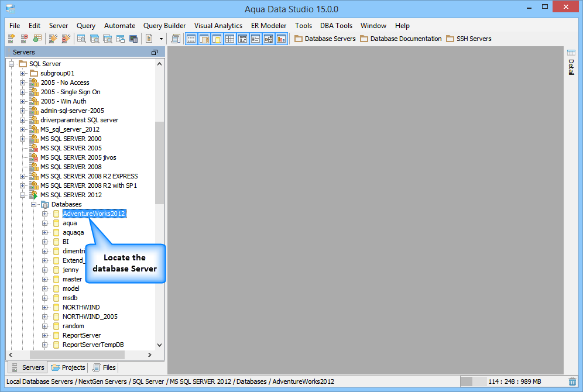Open the SSH Servers toolbar button
This screenshot has width=583, height=392.
coord(469,39)
